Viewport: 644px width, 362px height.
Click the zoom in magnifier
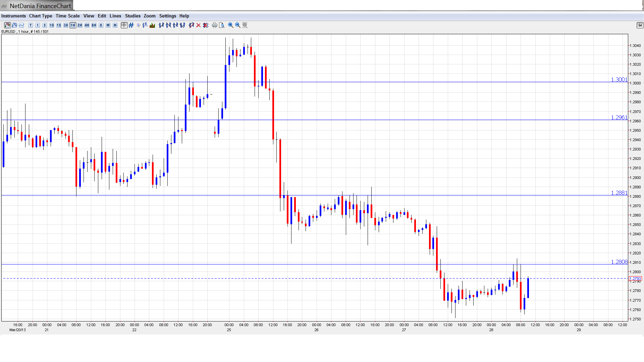coord(231,25)
